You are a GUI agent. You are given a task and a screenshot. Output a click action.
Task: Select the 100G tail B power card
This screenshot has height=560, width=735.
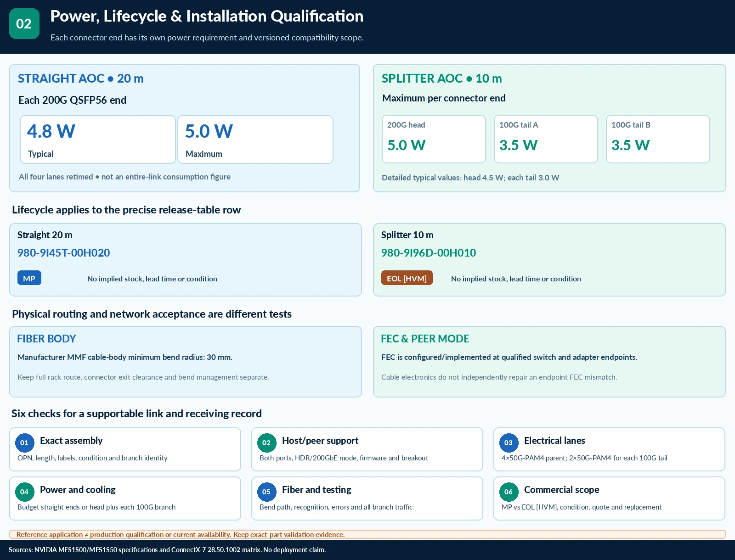point(658,139)
